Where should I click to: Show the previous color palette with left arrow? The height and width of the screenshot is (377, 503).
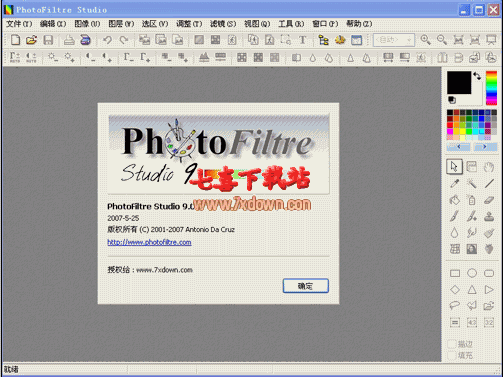click(x=459, y=147)
